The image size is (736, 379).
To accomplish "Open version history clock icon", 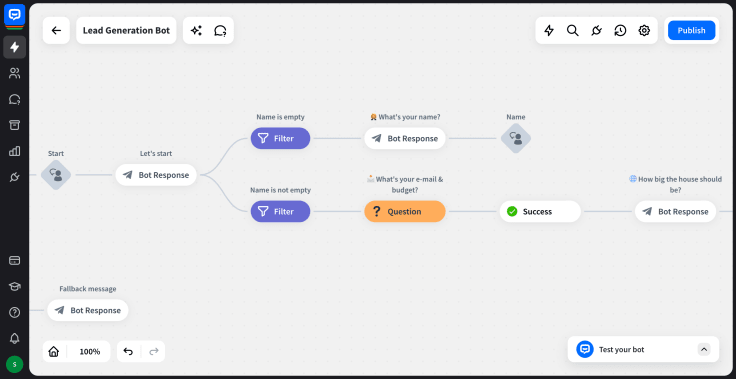I will coord(621,31).
